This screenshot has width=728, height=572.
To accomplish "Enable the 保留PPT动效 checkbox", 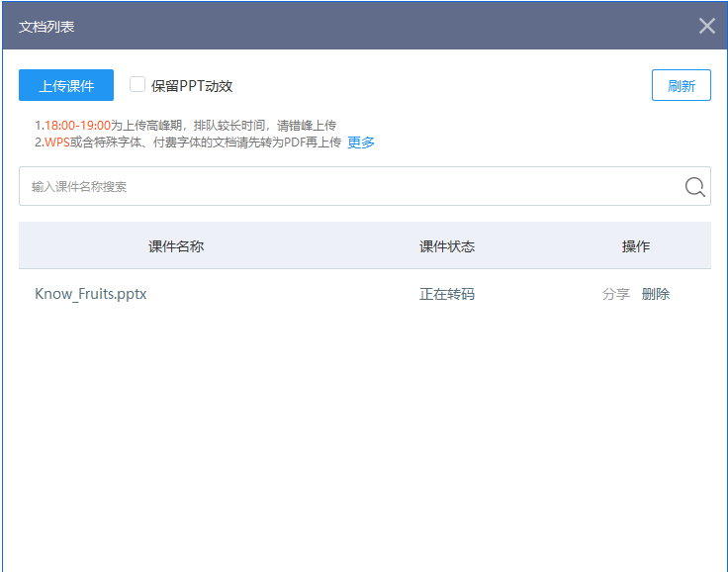I will pyautogui.click(x=136, y=84).
